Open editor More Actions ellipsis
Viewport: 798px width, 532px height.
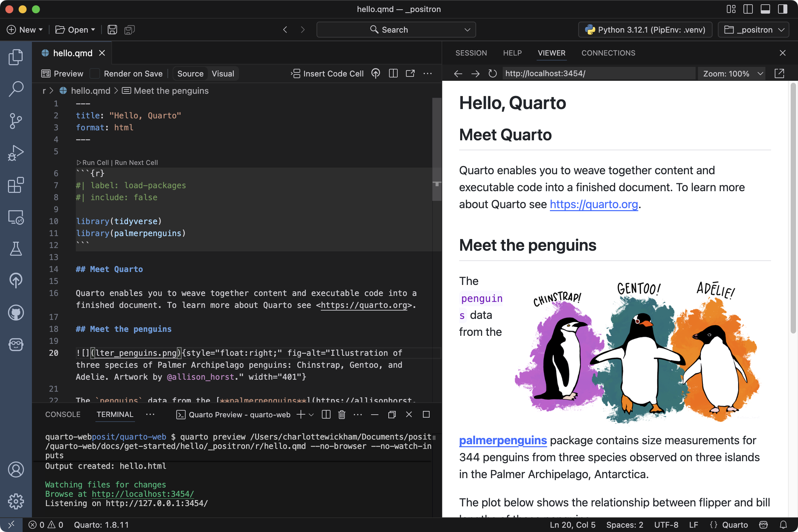(x=428, y=73)
